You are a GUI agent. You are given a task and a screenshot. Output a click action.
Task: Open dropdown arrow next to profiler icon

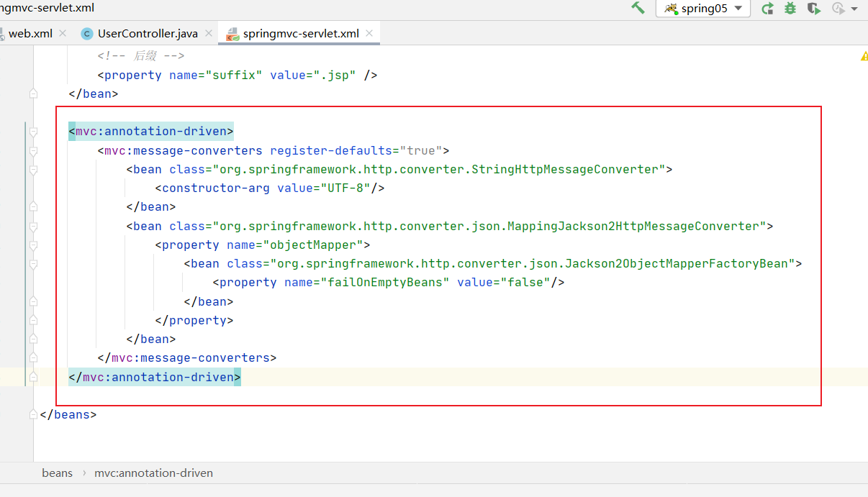[854, 9]
